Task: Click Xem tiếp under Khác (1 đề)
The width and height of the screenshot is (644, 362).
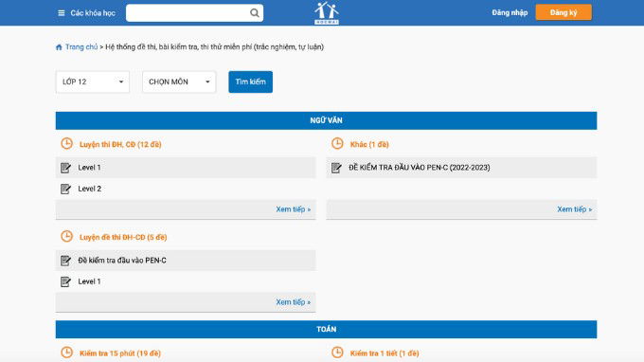Action: pos(575,209)
